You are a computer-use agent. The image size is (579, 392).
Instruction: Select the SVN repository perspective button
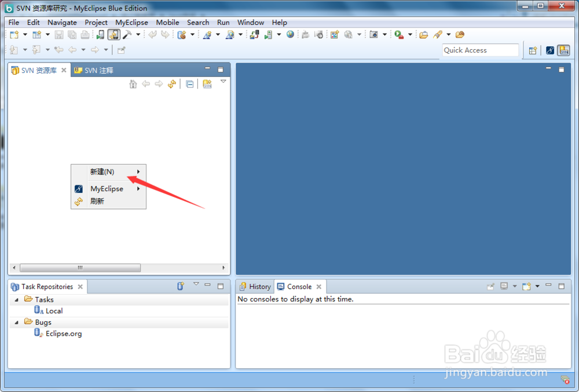[564, 50]
